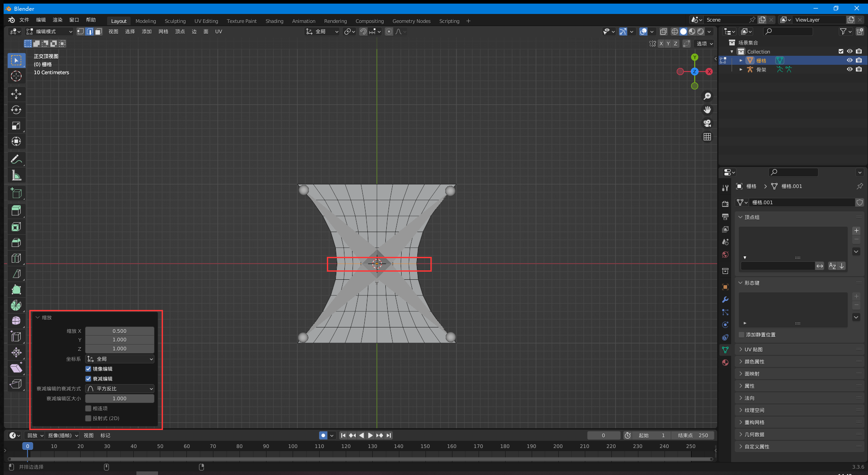Select the Measure ruler tool

16,175
